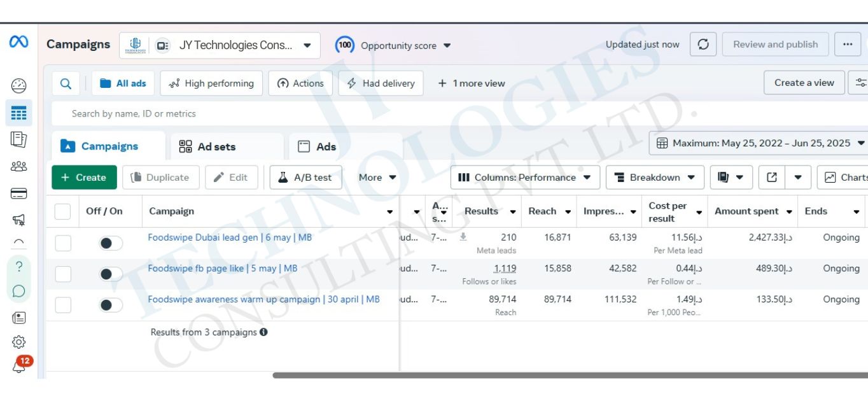Click the refresh data icon
868x401 pixels.
point(703,45)
